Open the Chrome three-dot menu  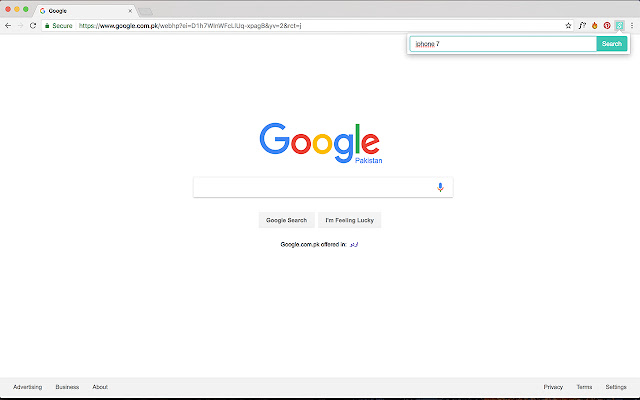[x=632, y=25]
